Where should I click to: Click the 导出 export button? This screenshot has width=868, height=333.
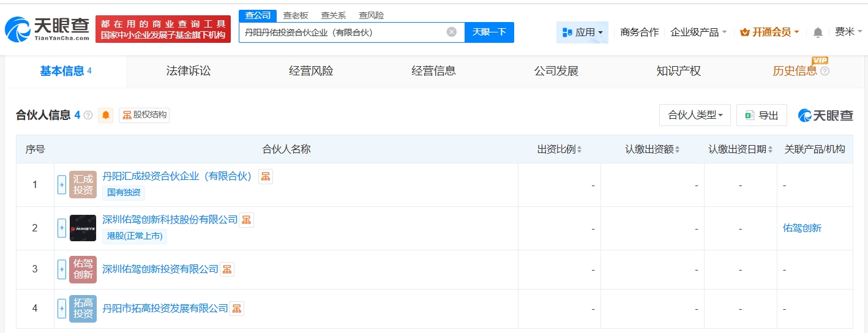(x=761, y=115)
